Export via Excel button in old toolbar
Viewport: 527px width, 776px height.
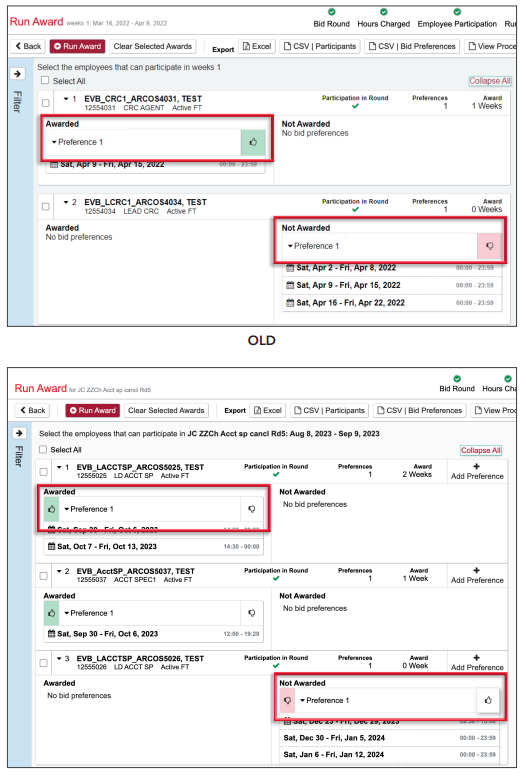coord(257,46)
